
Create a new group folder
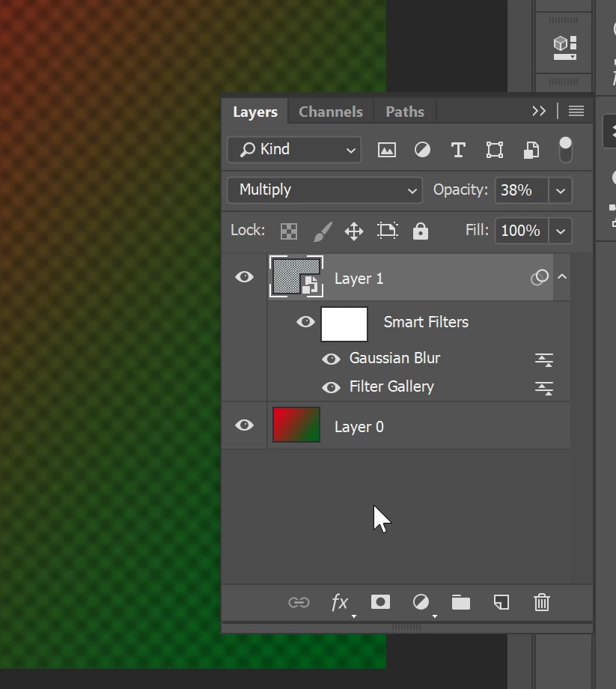(461, 602)
